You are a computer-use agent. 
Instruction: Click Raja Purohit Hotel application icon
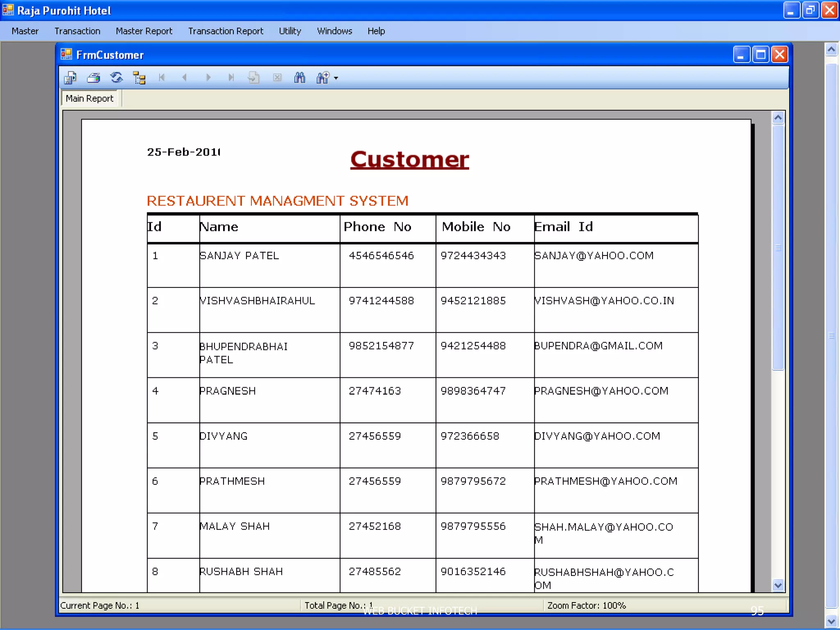(x=8, y=10)
